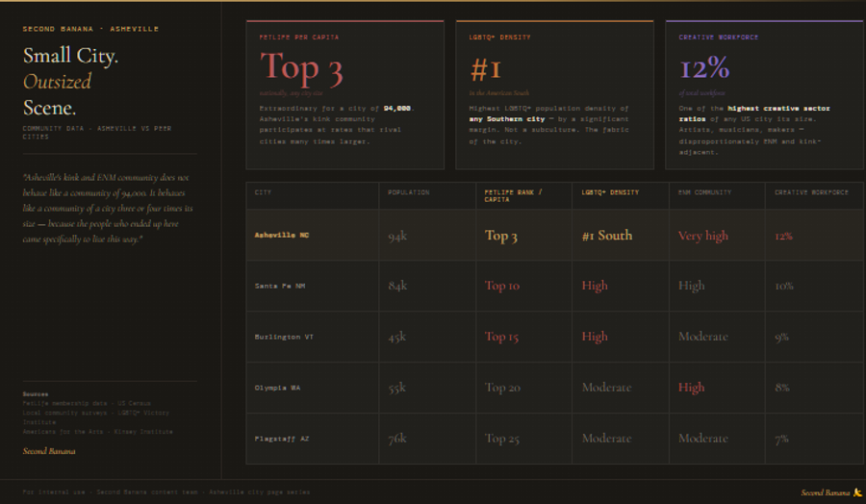The height and width of the screenshot is (504, 866).
Task: Click the 'ENM COMMUNITY' column header
Action: [x=704, y=192]
